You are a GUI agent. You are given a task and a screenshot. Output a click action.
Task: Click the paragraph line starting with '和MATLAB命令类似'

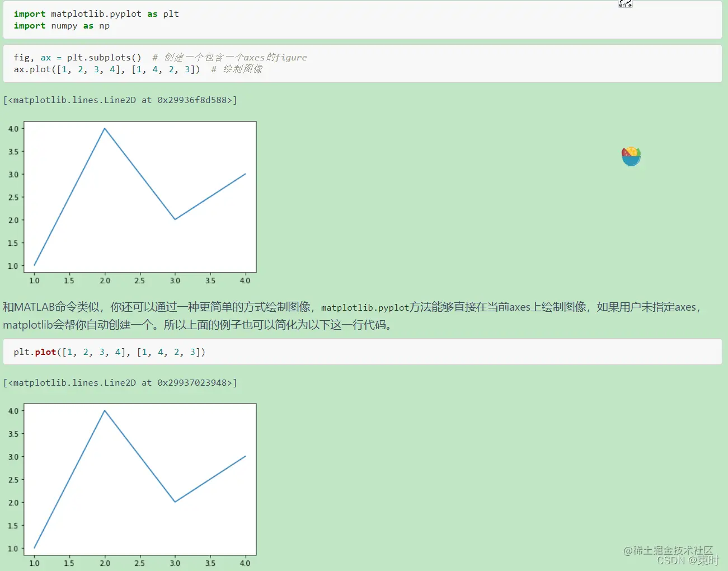[x=353, y=307]
